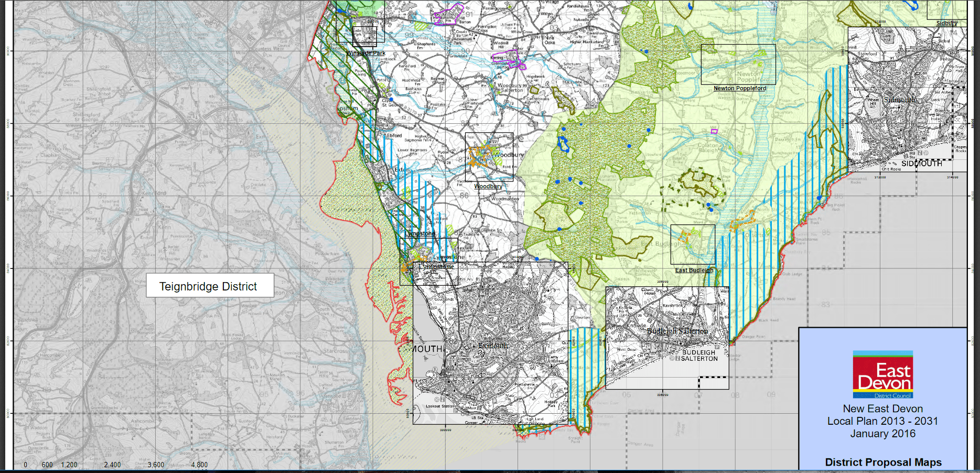Select the Exmouth town inset map
This screenshot has height=473, width=980.
coord(490,343)
